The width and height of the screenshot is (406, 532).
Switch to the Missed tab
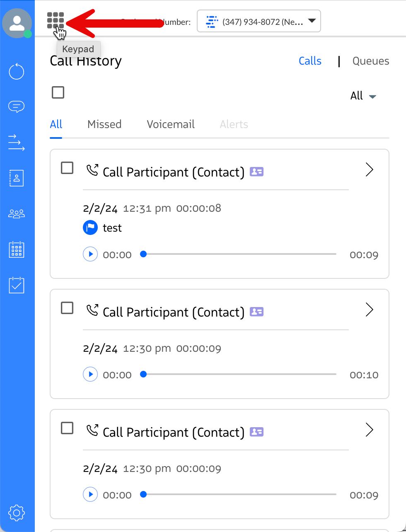coord(104,124)
